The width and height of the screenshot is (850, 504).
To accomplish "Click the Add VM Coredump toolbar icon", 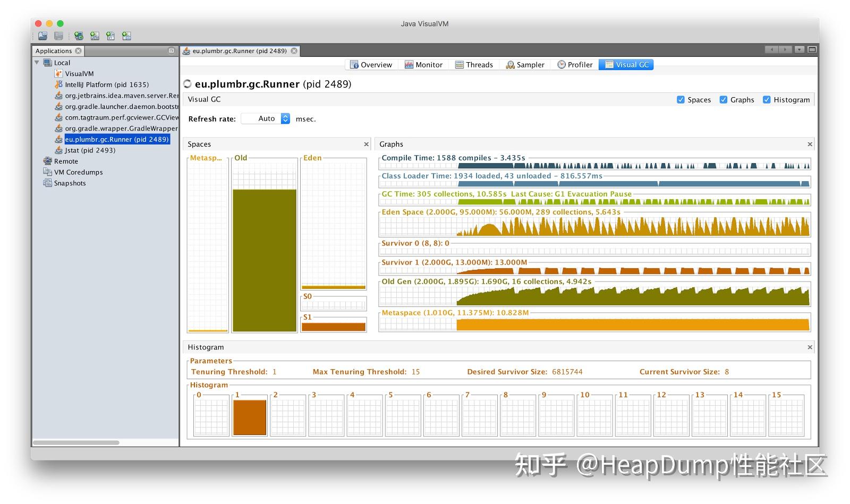I will click(110, 36).
